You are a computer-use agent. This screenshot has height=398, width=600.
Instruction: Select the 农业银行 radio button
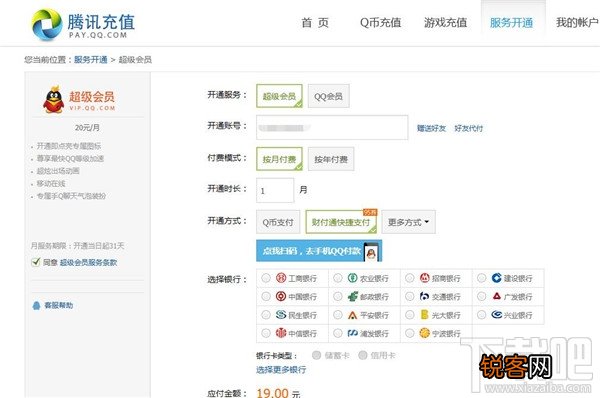click(338, 278)
